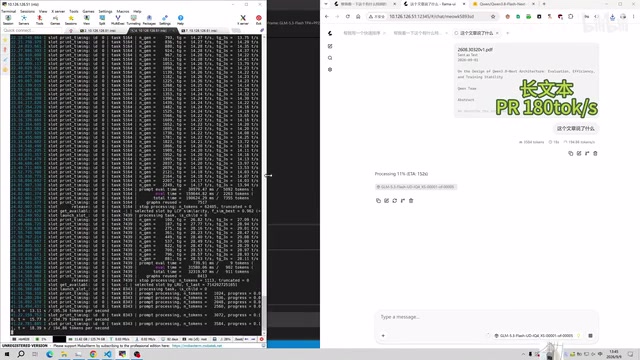
Task: Open the Tunneling tool in MobaXterm
Action: coord(133,20)
